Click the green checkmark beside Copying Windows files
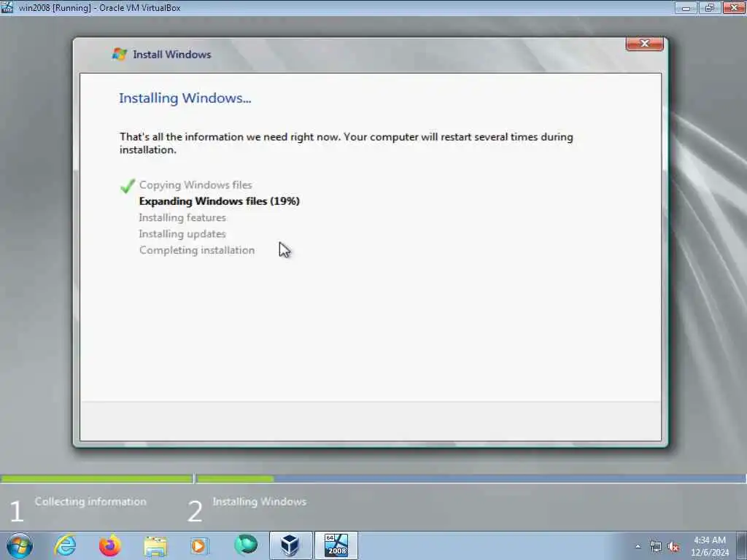The image size is (747, 560). click(x=128, y=186)
